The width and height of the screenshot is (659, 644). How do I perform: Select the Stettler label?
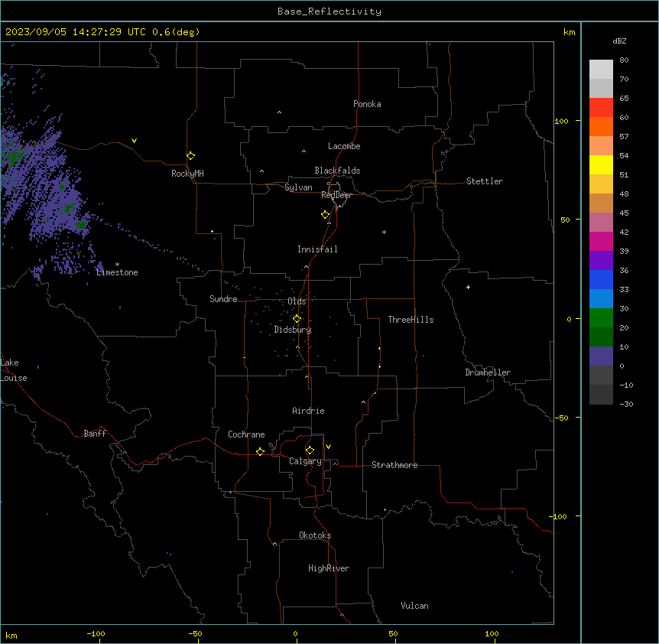485,181
